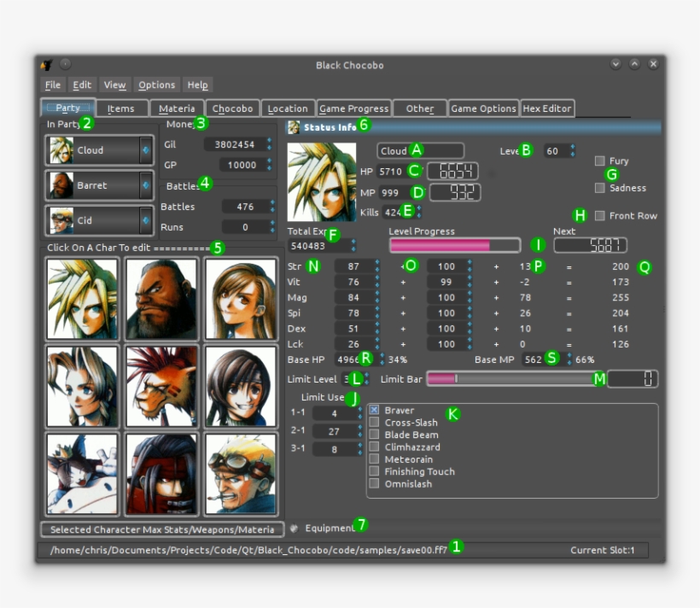This screenshot has width=700, height=608.
Task: Select Cait Sith's portrait in character grid
Action: pos(83,475)
